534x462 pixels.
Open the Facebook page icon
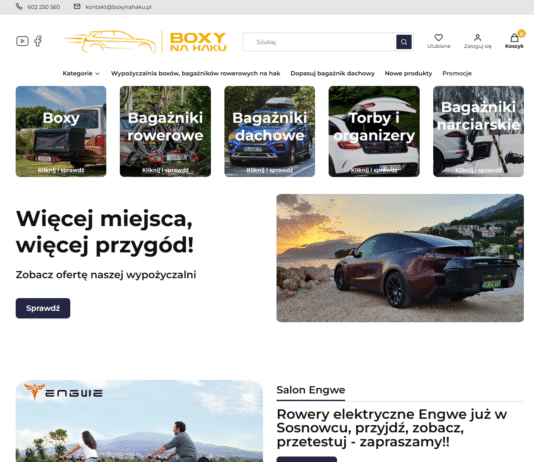pyautogui.click(x=38, y=41)
